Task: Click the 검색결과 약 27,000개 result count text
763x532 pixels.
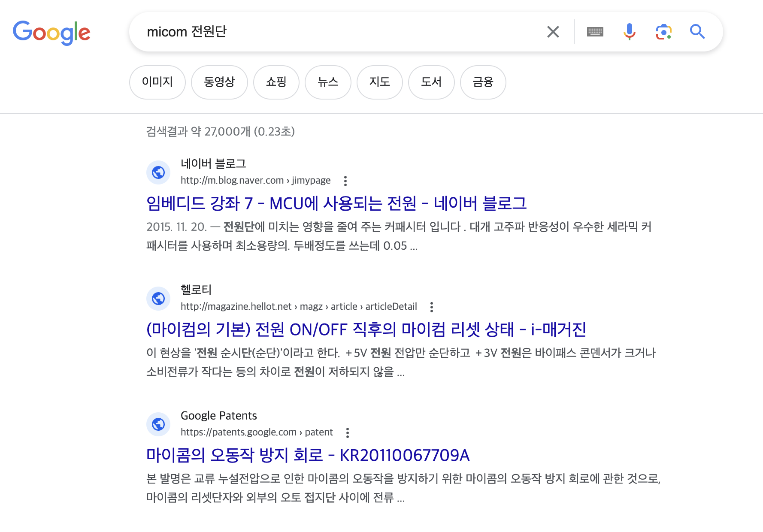Action: click(x=221, y=131)
